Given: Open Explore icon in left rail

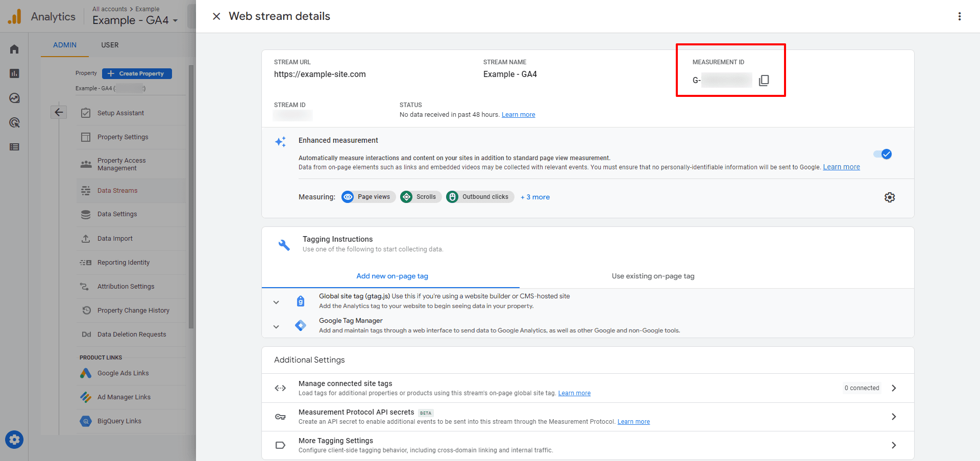Looking at the screenshot, I should click(x=14, y=98).
